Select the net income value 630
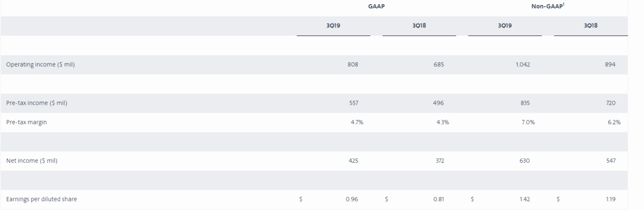This screenshot has width=644, height=210. click(524, 161)
